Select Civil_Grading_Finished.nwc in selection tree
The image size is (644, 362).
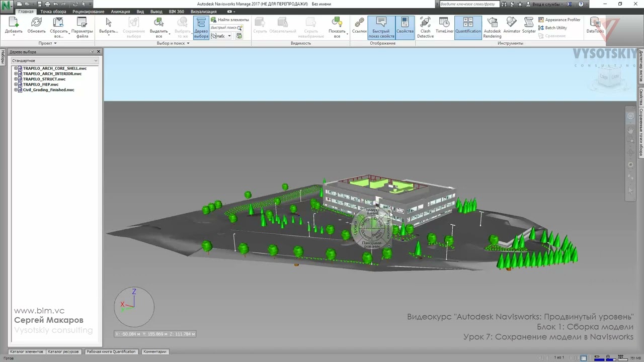click(48, 90)
